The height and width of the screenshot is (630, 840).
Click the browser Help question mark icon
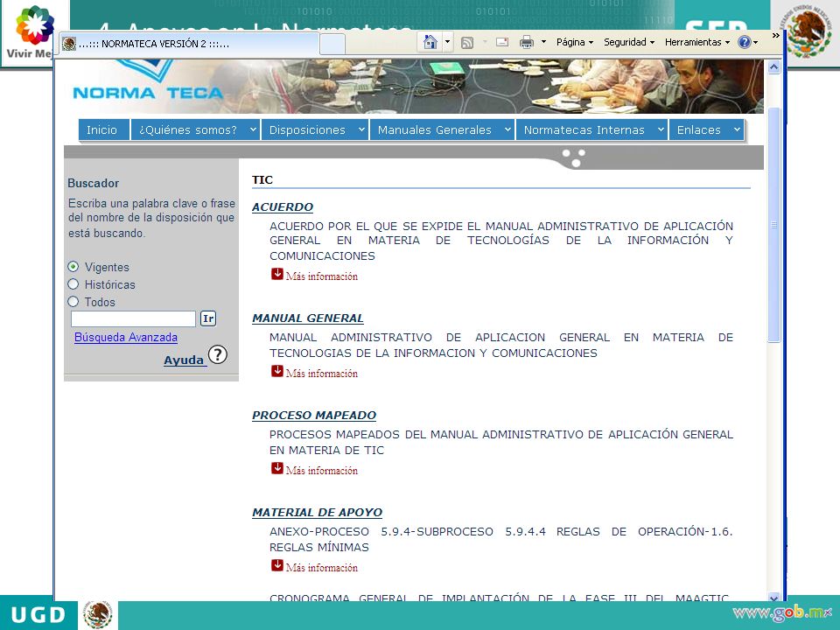744,42
